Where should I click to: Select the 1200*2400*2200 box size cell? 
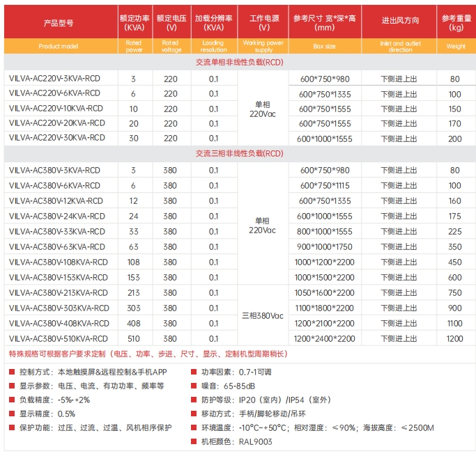point(324,338)
